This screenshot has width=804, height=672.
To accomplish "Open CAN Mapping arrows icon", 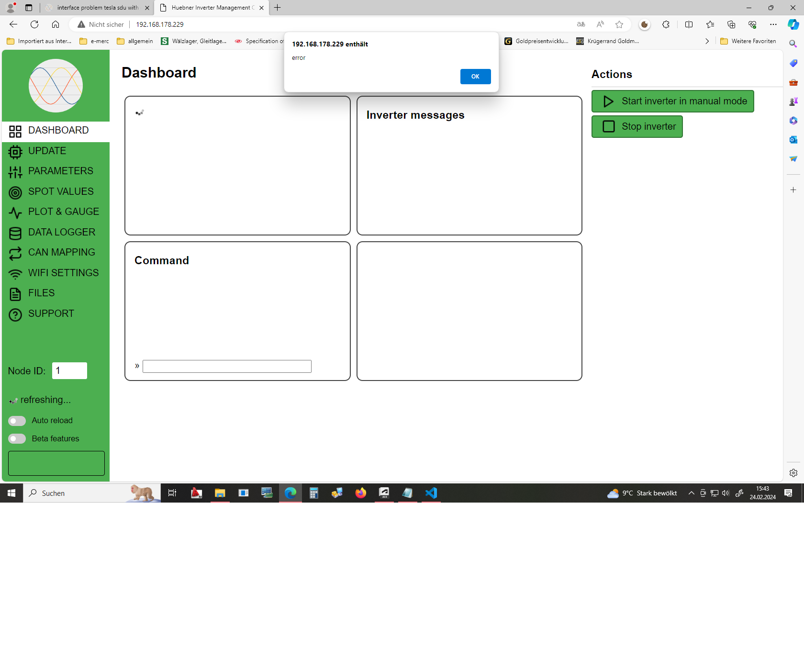I will coord(15,253).
